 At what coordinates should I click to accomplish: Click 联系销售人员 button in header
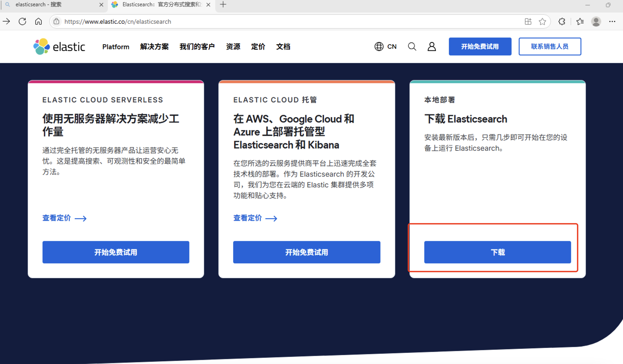click(x=550, y=47)
